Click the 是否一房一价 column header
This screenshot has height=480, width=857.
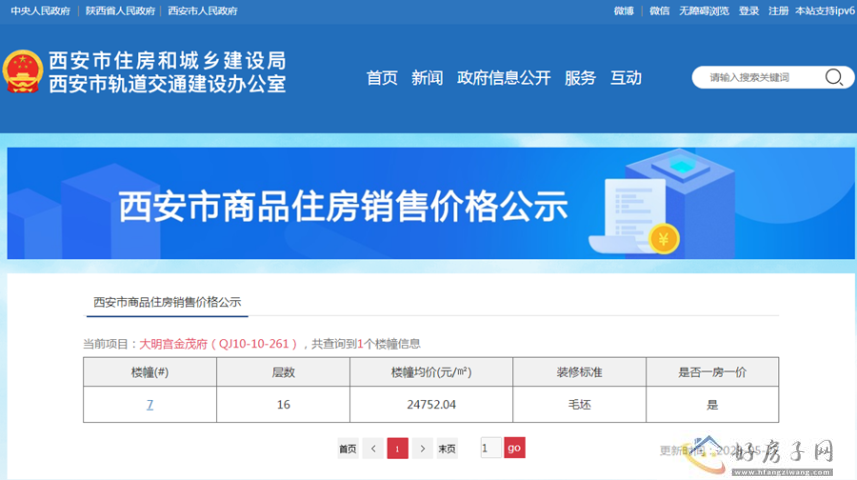[x=712, y=372]
